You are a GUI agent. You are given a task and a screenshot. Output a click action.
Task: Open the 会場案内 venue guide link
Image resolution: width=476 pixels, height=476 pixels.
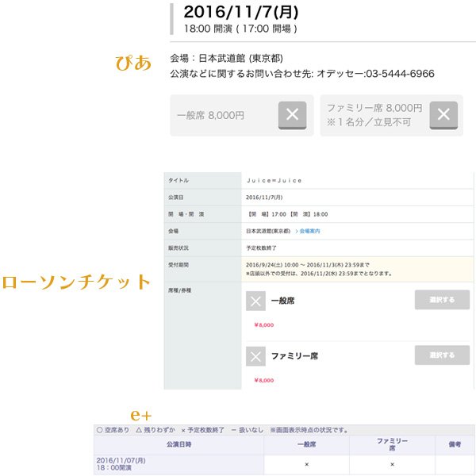pos(308,231)
